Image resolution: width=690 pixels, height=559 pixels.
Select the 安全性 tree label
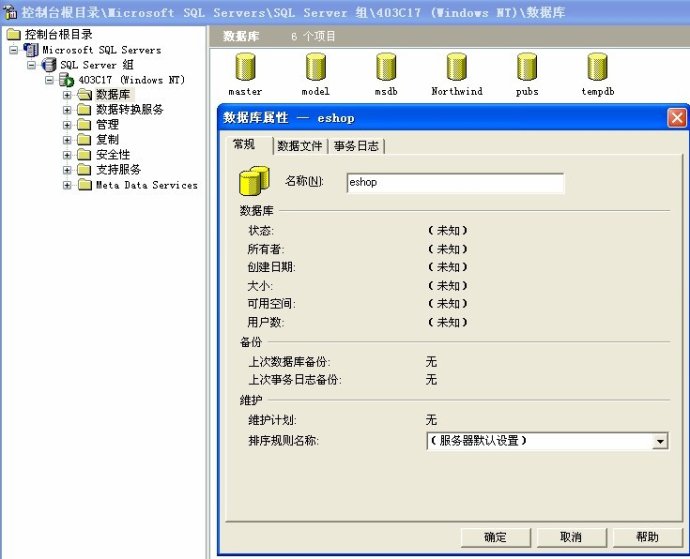click(x=113, y=154)
